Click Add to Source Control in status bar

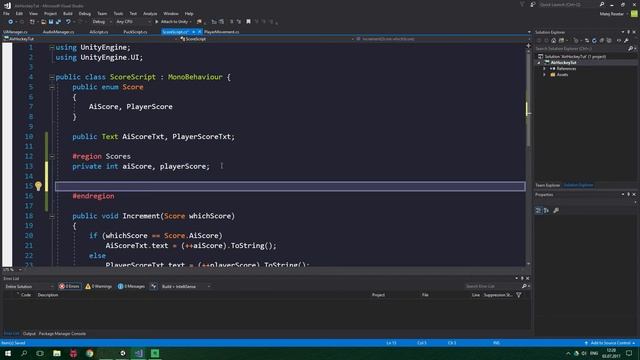pos(610,343)
